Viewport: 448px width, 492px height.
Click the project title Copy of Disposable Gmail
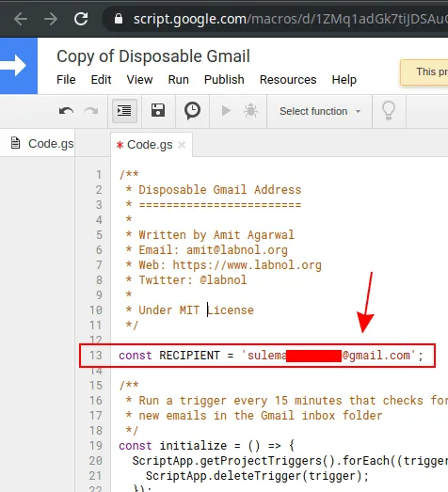click(153, 56)
